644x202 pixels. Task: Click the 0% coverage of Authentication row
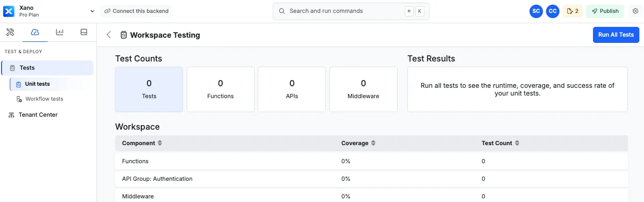(x=345, y=179)
